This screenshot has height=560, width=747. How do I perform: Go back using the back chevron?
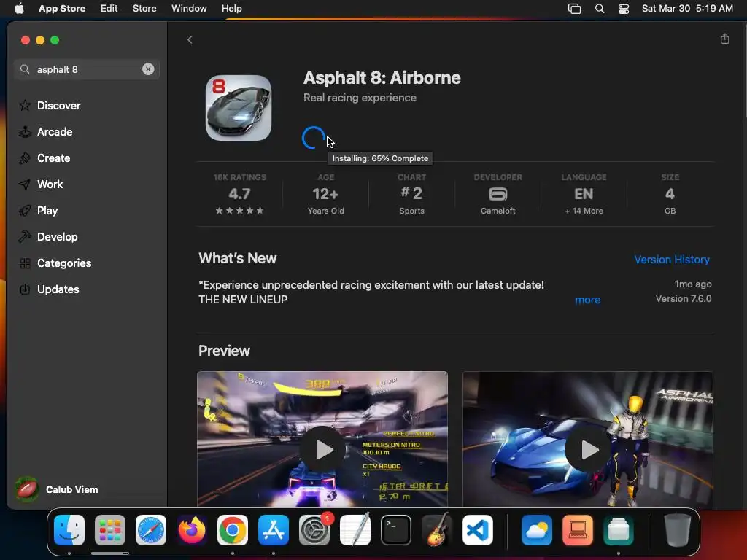[x=190, y=39]
